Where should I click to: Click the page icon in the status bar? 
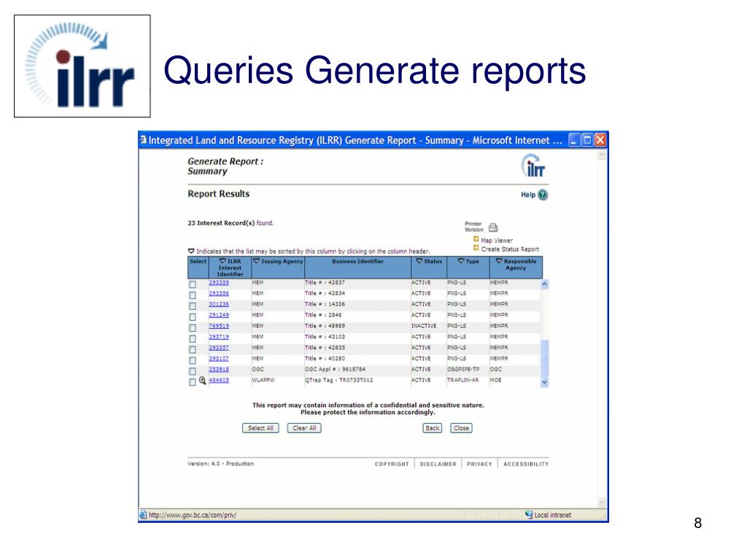143,515
